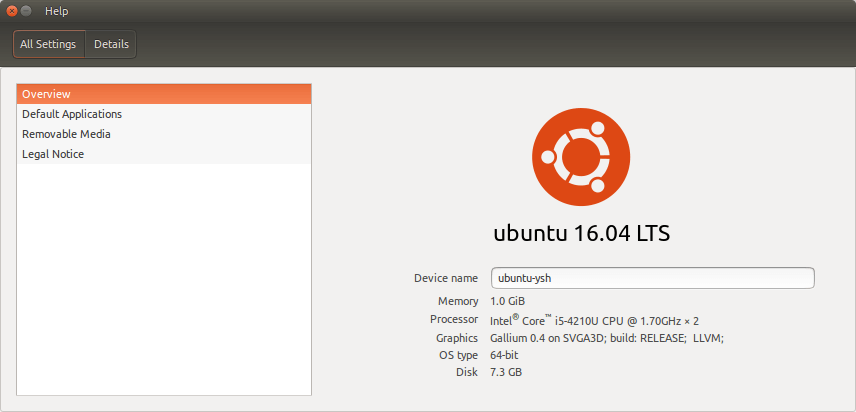Viewport: 856px width, 412px height.
Task: Click the blank area below Legal Notice
Action: tap(164, 279)
